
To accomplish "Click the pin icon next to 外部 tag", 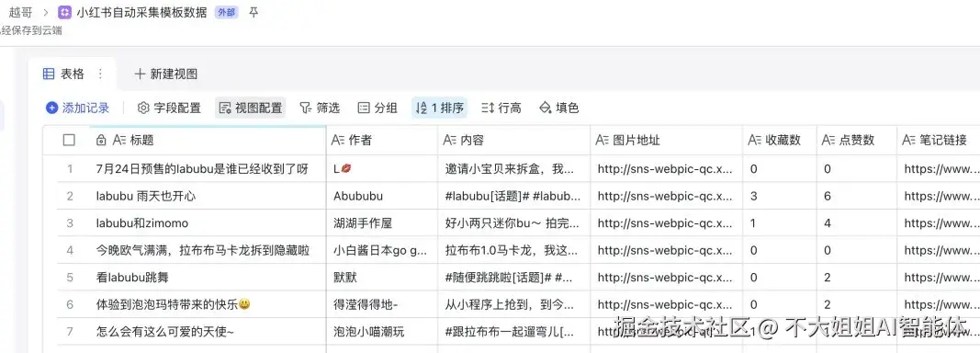I will (x=253, y=12).
